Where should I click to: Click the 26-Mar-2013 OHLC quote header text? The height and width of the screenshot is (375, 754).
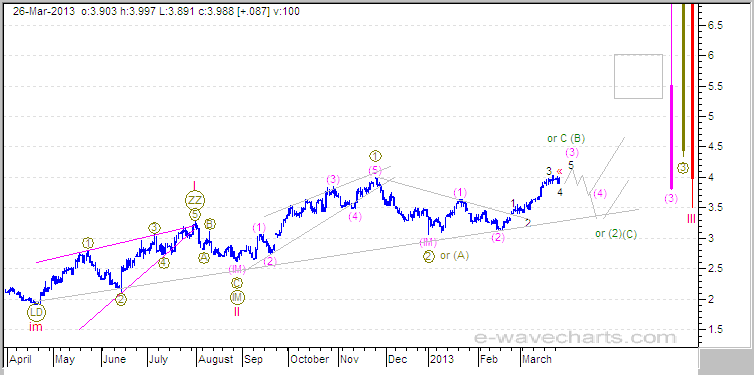[x=156, y=11]
